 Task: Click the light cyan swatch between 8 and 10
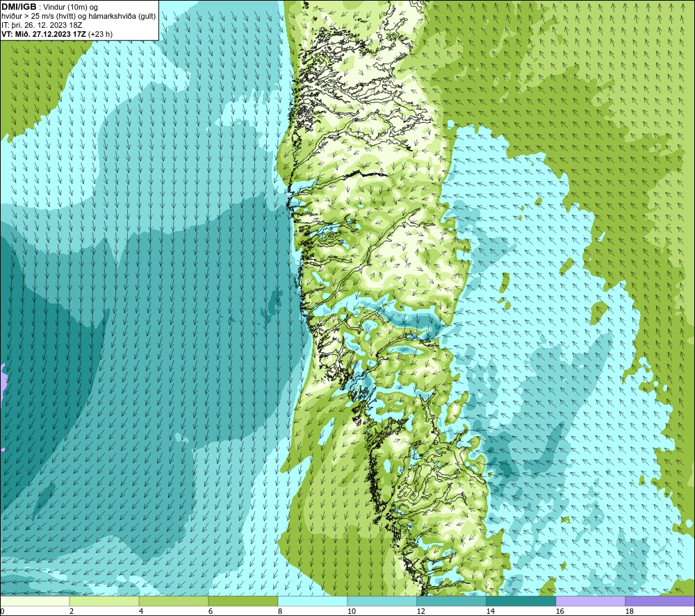313,601
